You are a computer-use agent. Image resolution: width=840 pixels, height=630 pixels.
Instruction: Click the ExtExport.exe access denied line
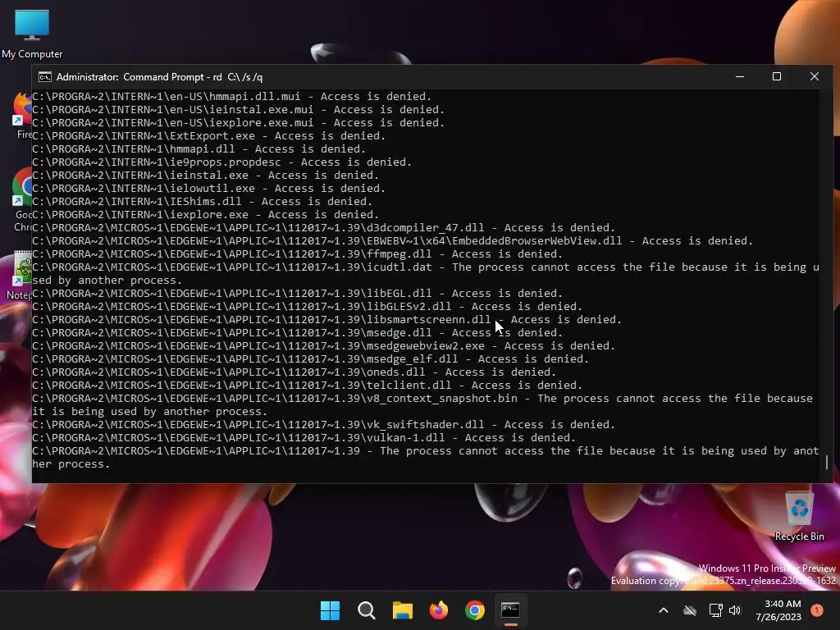209,135
